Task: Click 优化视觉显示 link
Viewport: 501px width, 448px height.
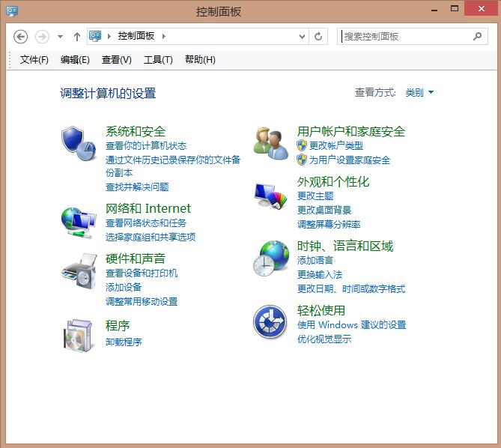Action: [x=324, y=339]
